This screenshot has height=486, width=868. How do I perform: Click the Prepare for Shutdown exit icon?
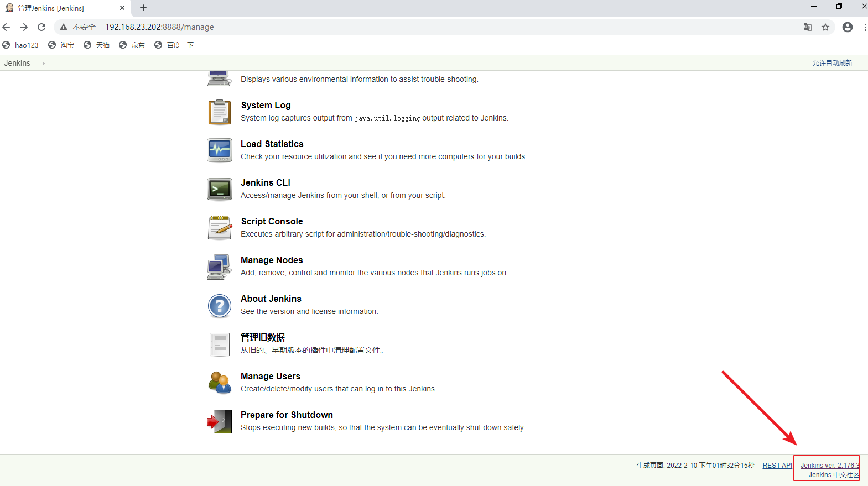tap(220, 421)
